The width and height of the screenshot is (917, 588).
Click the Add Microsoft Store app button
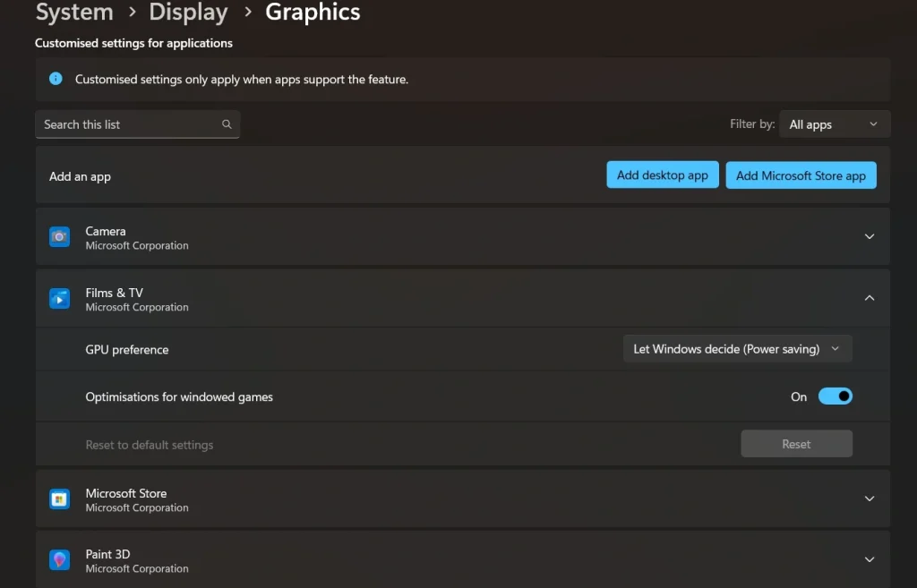[x=801, y=175]
